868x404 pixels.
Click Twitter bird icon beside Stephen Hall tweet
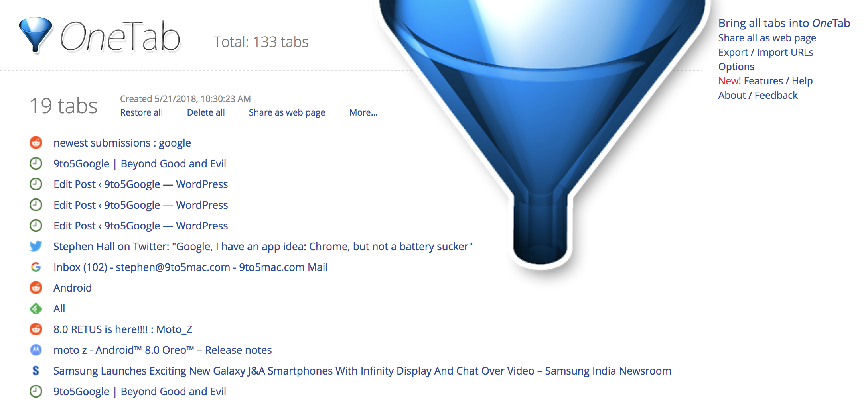pyautogui.click(x=36, y=246)
